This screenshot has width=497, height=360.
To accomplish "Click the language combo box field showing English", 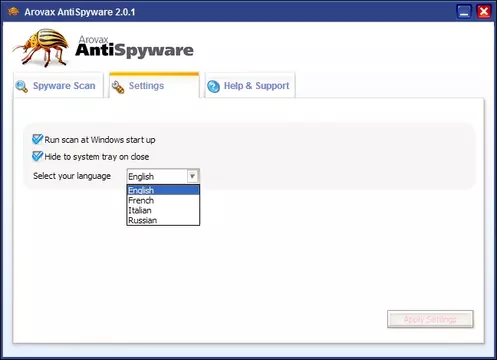I will (163, 176).
